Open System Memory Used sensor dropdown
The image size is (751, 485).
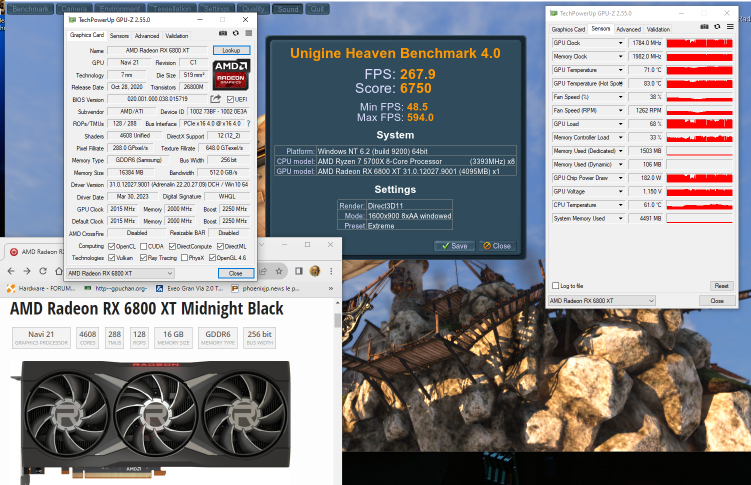[621, 218]
